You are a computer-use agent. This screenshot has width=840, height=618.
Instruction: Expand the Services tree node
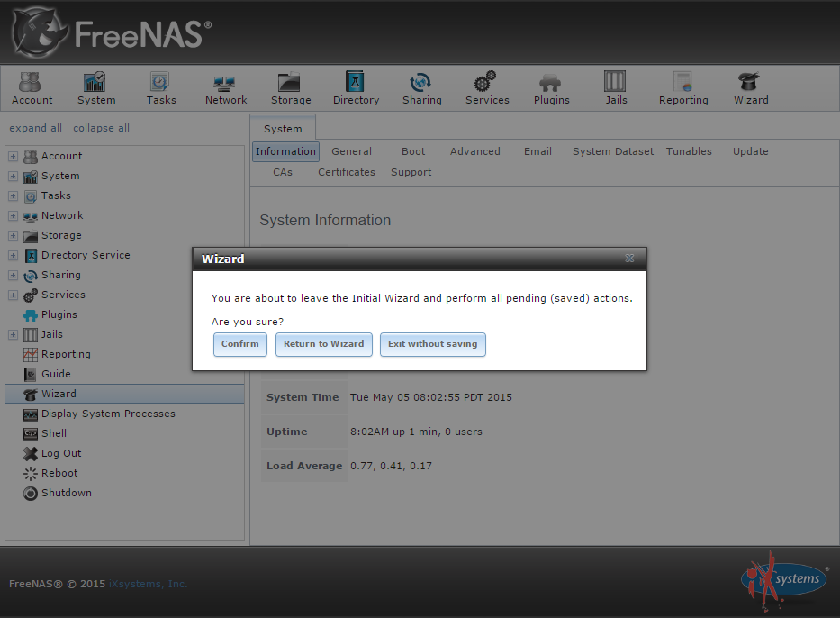[x=14, y=295]
